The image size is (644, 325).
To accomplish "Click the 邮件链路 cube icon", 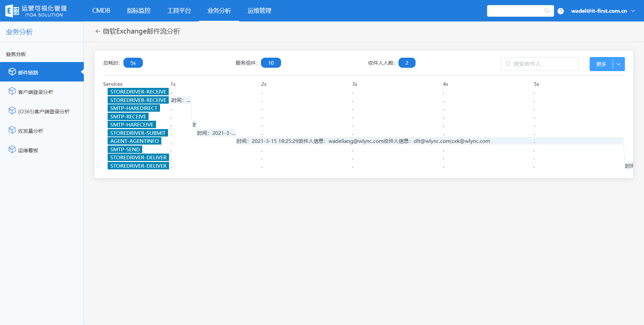I will point(12,71).
